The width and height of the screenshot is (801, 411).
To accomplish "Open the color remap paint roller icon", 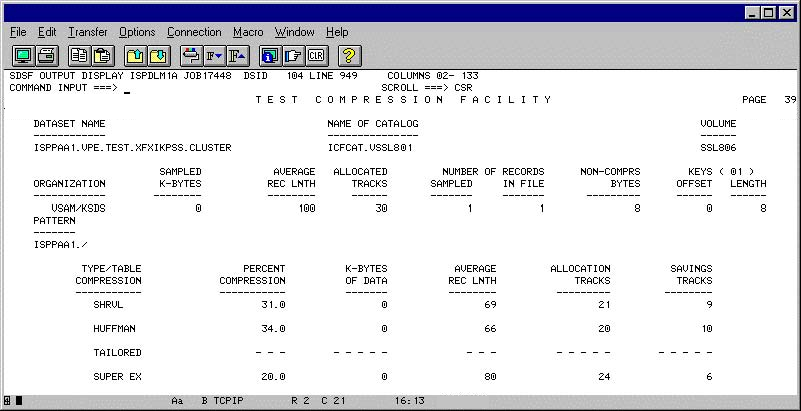I will click(x=192, y=55).
